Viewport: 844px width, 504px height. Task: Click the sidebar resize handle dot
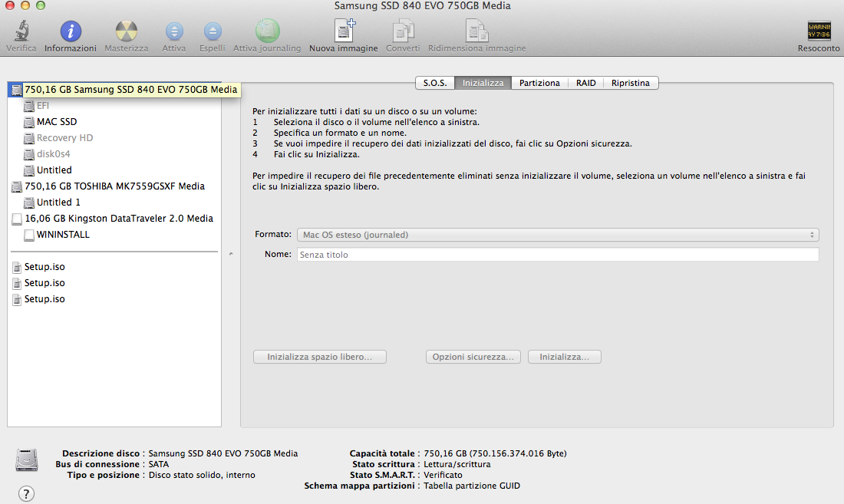point(231,254)
